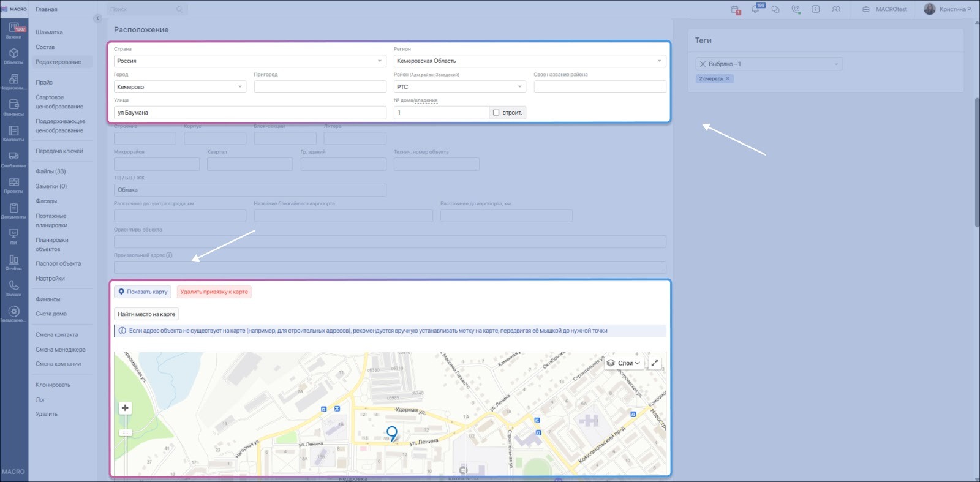The height and width of the screenshot is (482, 980).
Task: Click the notifications bell icon
Action: point(755,9)
